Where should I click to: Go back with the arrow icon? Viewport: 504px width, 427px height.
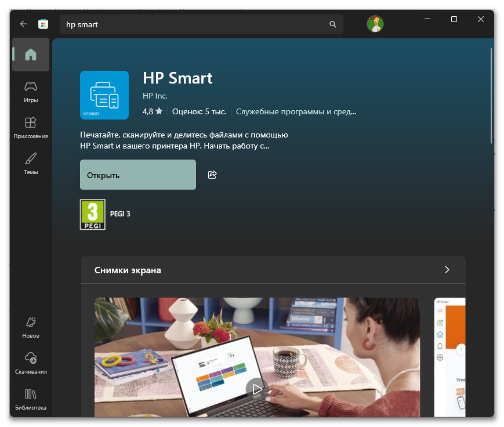[x=23, y=24]
